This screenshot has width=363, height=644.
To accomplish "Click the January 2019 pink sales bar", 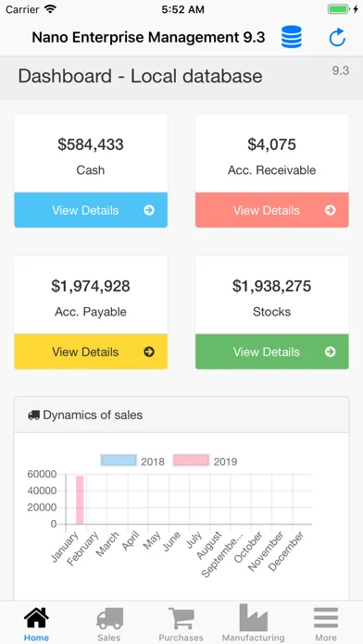I will pyautogui.click(x=80, y=500).
